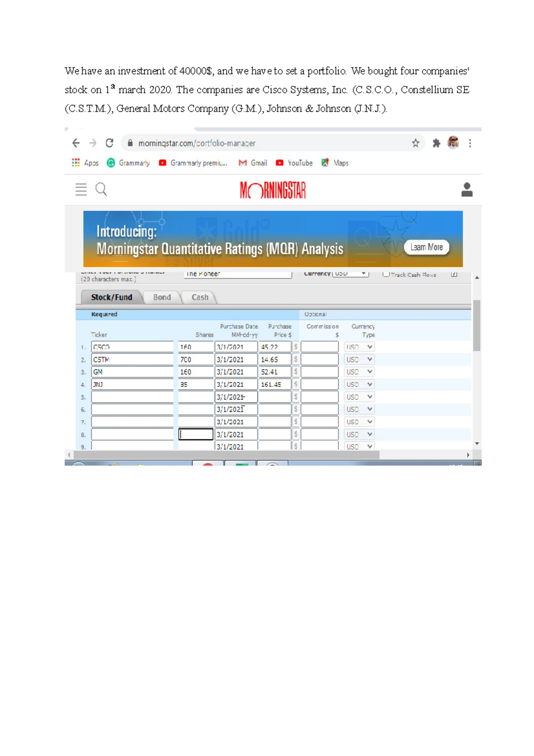Expand the portfolio Currency USD dropdown

(x=351, y=274)
